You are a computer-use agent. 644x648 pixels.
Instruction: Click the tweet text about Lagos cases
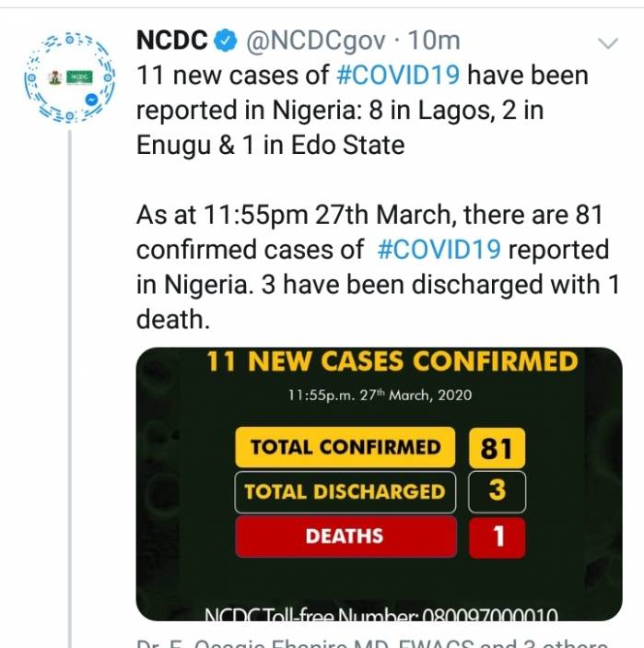(362, 111)
